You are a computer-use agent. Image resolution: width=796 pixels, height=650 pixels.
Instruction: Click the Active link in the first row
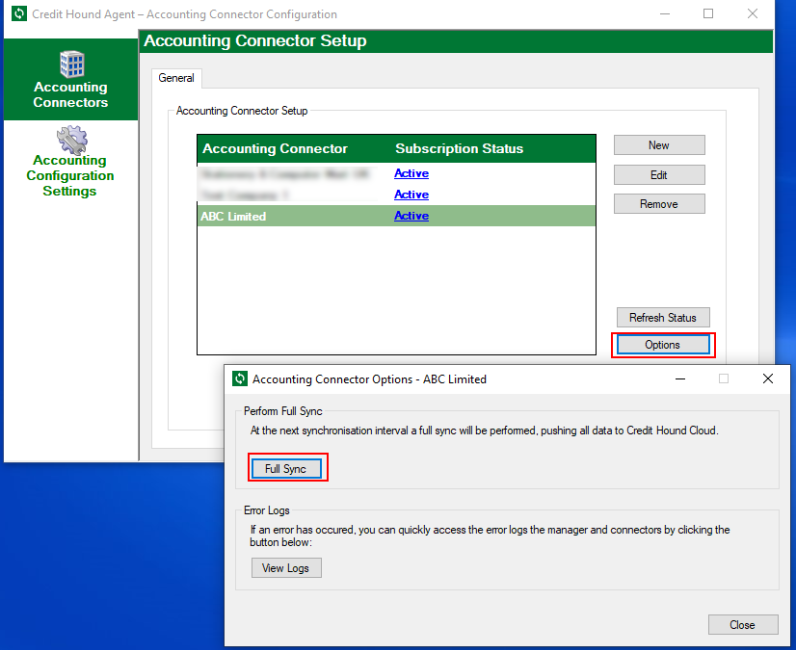click(412, 173)
